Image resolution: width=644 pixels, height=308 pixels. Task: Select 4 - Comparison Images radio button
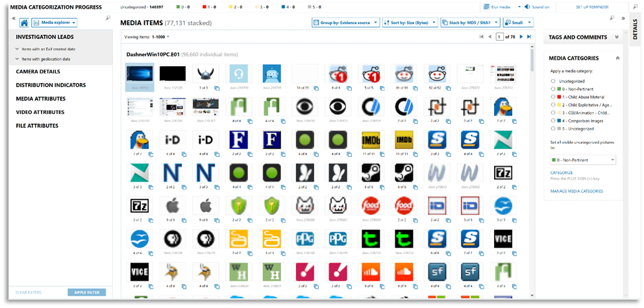[553, 121]
